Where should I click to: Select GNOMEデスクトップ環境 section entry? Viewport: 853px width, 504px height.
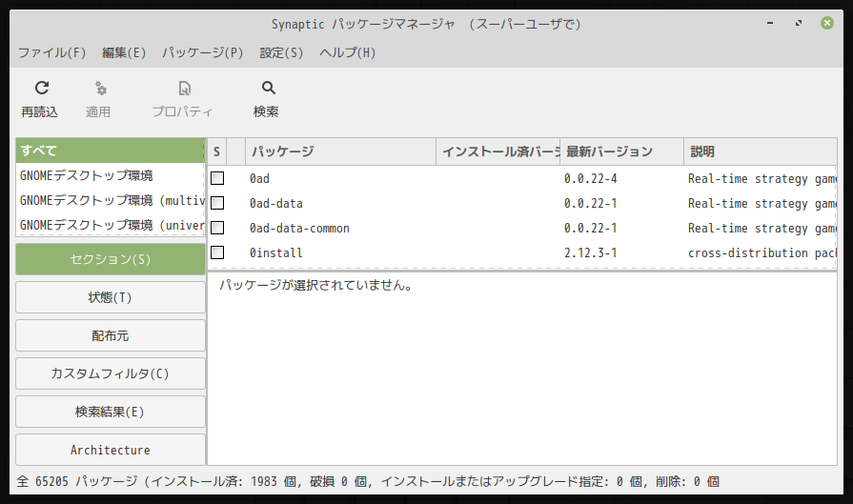[111, 175]
